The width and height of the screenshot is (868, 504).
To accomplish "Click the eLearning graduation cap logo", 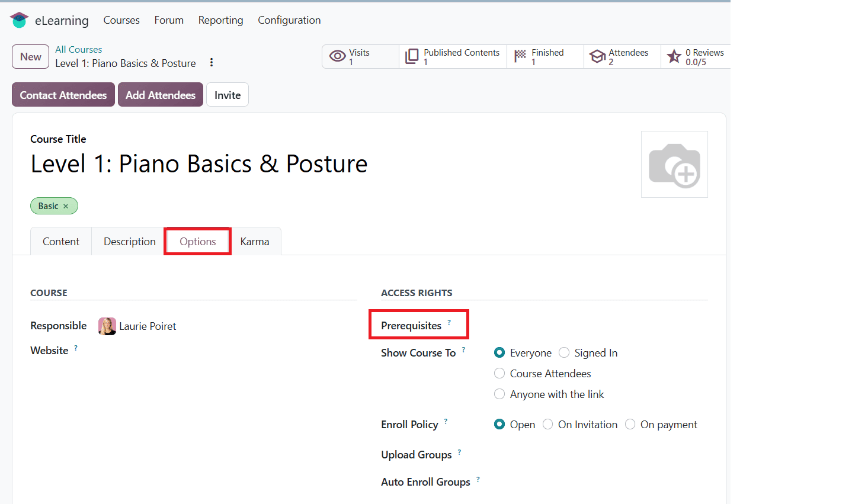I will (x=19, y=20).
